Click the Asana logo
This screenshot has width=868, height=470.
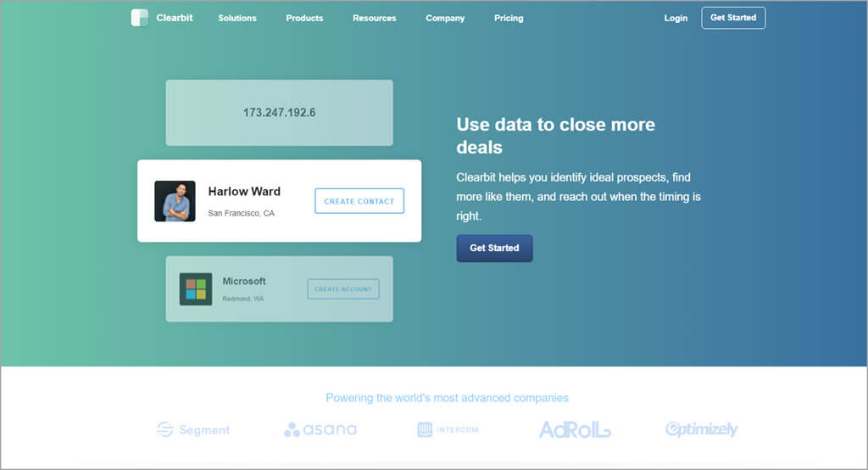click(x=320, y=429)
